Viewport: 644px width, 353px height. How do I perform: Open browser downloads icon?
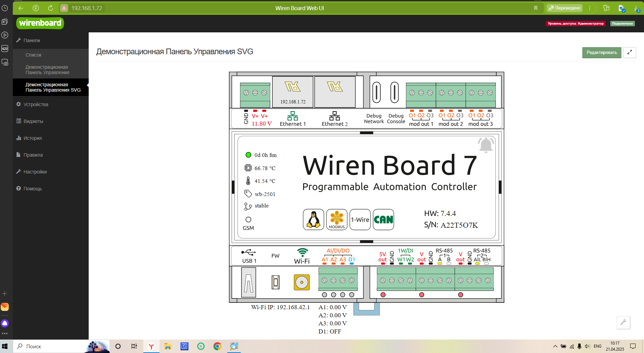click(636, 8)
